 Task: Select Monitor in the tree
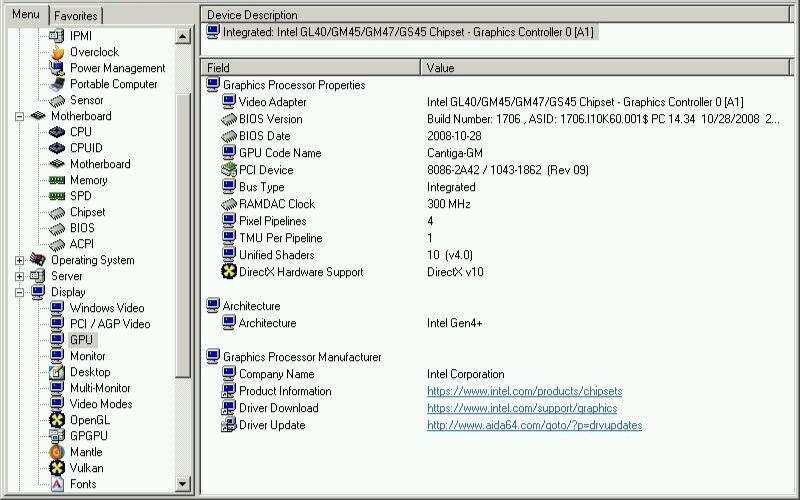(88, 356)
